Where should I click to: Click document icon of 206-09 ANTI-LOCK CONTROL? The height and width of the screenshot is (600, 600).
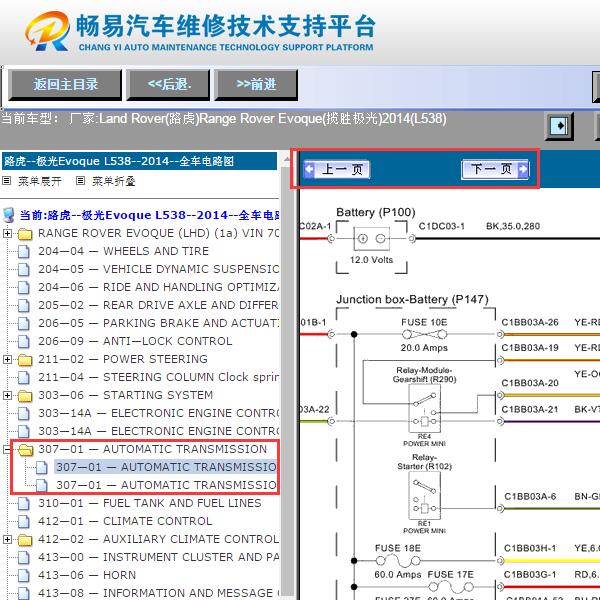coord(24,341)
